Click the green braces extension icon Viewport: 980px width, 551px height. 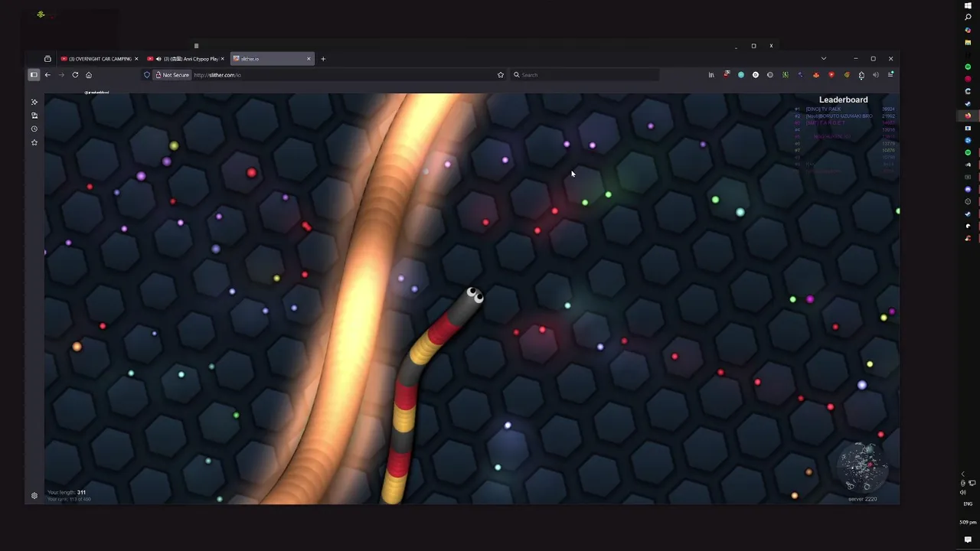coord(786,75)
